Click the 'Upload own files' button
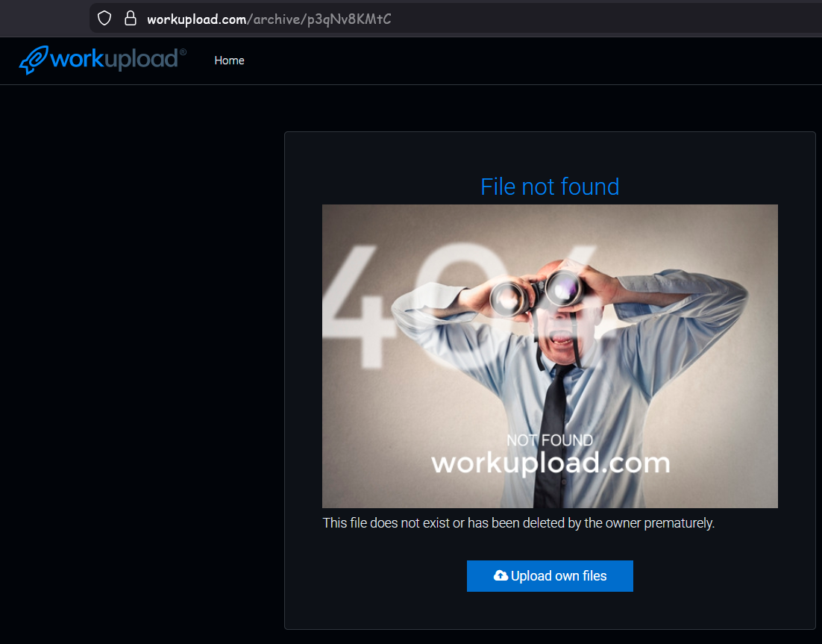 [x=550, y=576]
